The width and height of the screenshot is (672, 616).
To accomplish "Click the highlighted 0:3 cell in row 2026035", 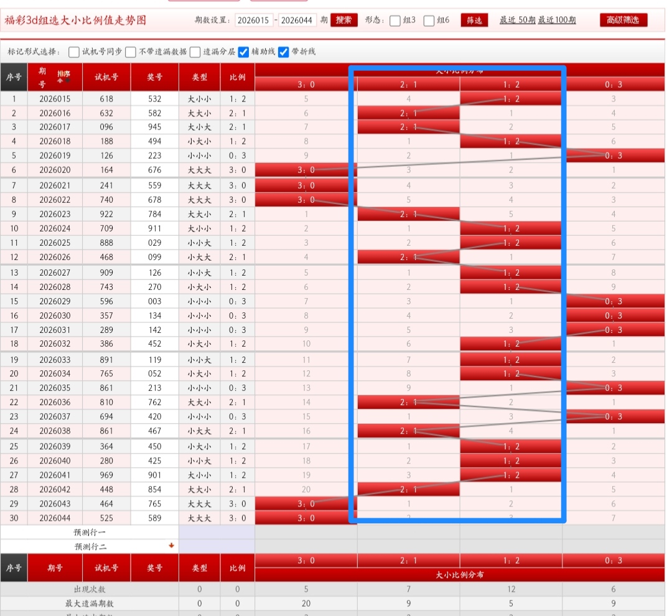I will click(614, 388).
